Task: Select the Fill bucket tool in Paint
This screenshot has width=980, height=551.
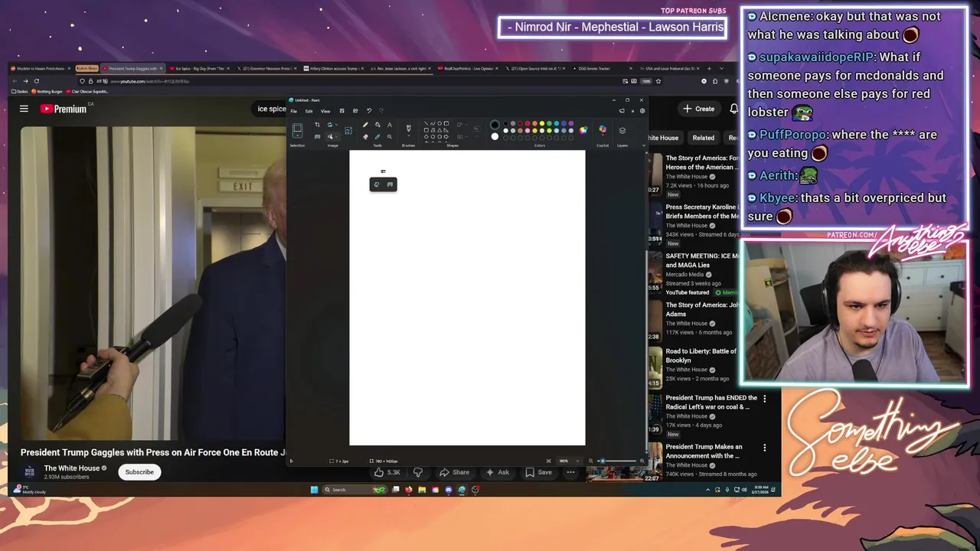Action: click(377, 124)
